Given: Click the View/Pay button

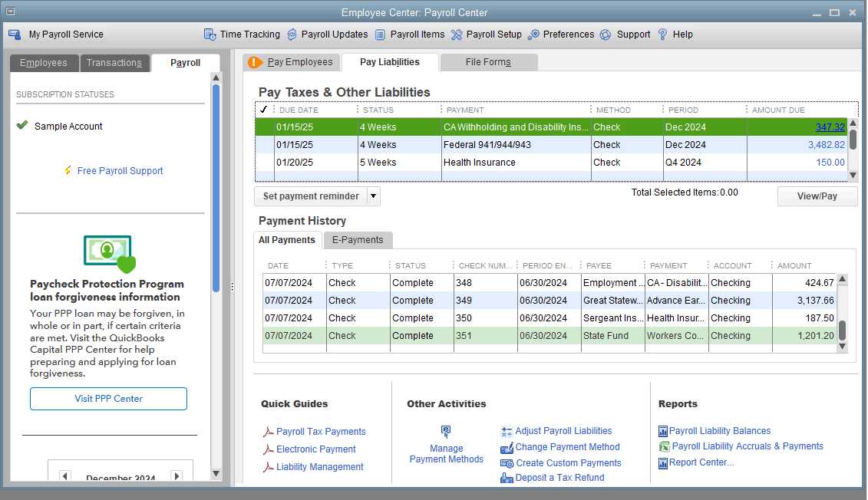Looking at the screenshot, I should pyautogui.click(x=817, y=196).
